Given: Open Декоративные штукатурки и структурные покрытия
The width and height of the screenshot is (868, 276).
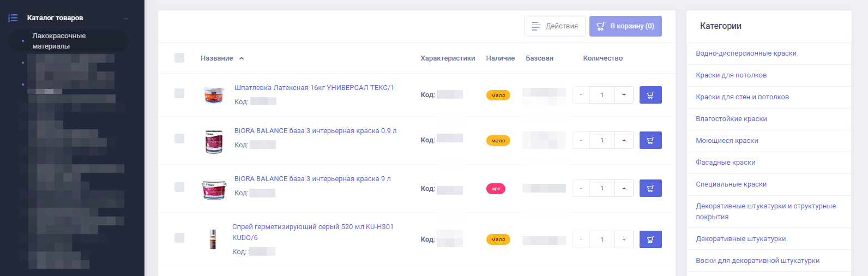Looking at the screenshot, I should (765, 212).
